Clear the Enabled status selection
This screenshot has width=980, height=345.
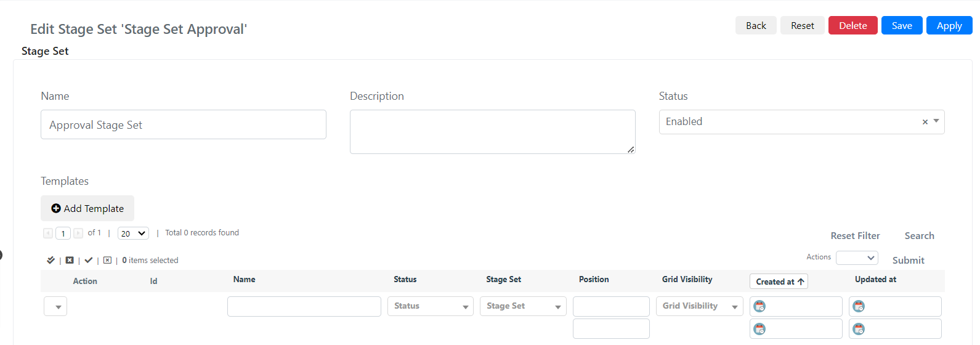[925, 122]
